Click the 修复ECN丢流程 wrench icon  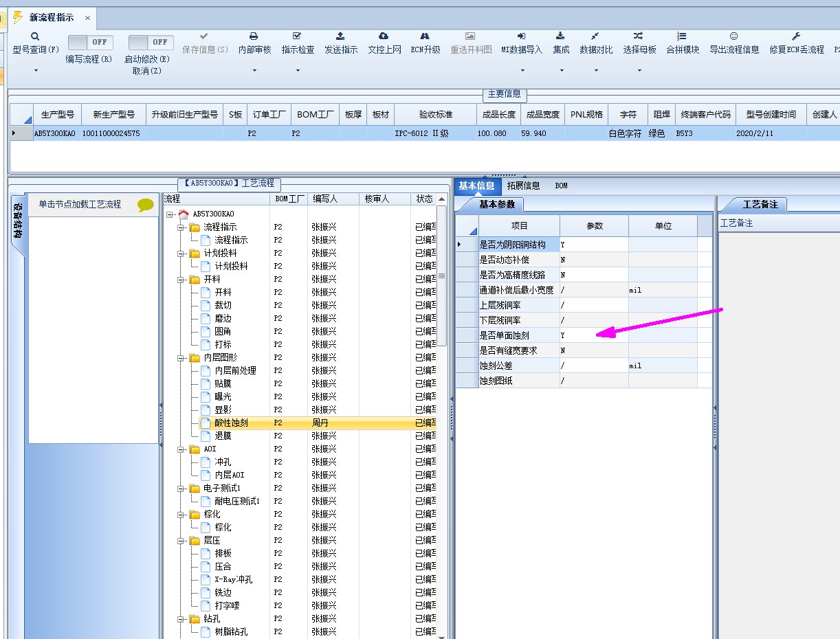click(x=796, y=36)
